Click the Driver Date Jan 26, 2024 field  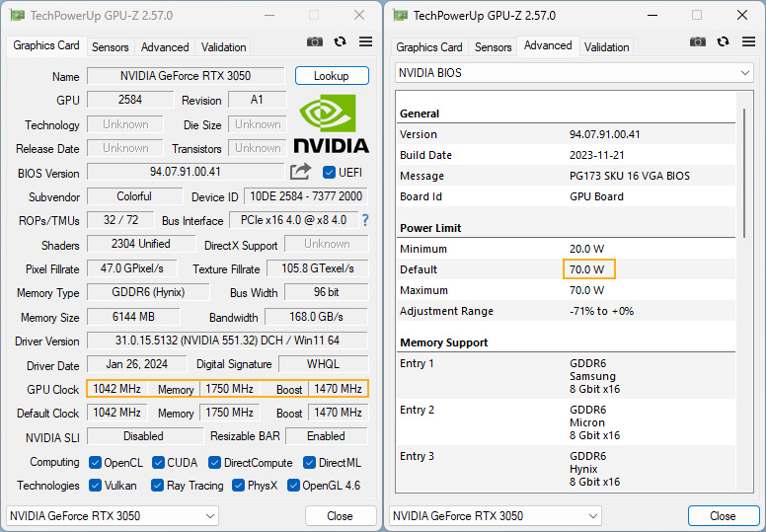137,364
